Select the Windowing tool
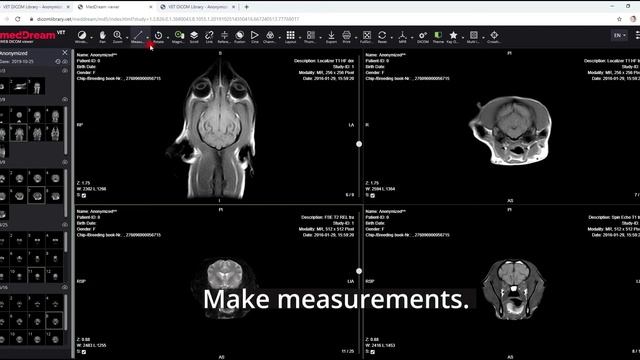 click(x=82, y=36)
